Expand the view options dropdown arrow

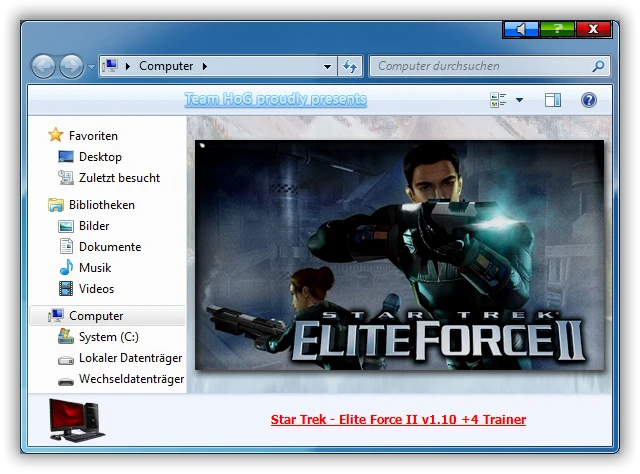pyautogui.click(x=519, y=100)
